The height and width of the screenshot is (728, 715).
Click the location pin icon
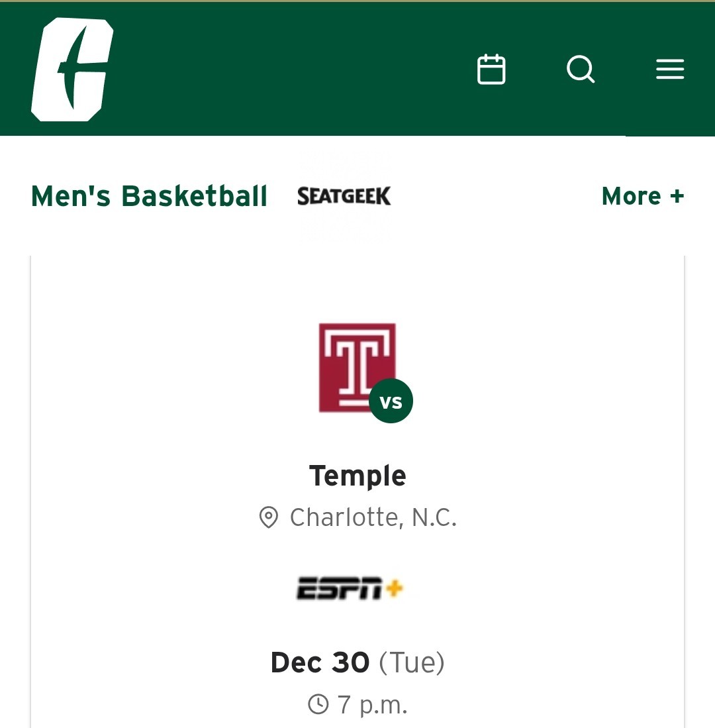pos(268,517)
